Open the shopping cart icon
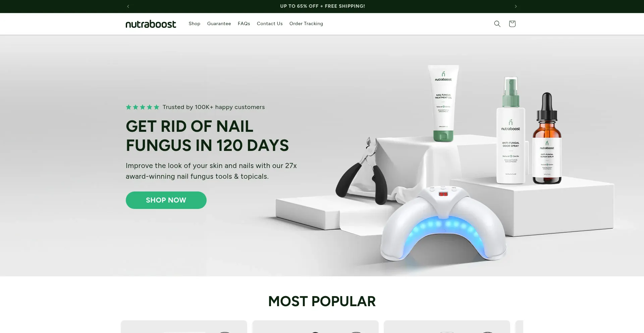The height and width of the screenshot is (333, 644). coord(512,24)
